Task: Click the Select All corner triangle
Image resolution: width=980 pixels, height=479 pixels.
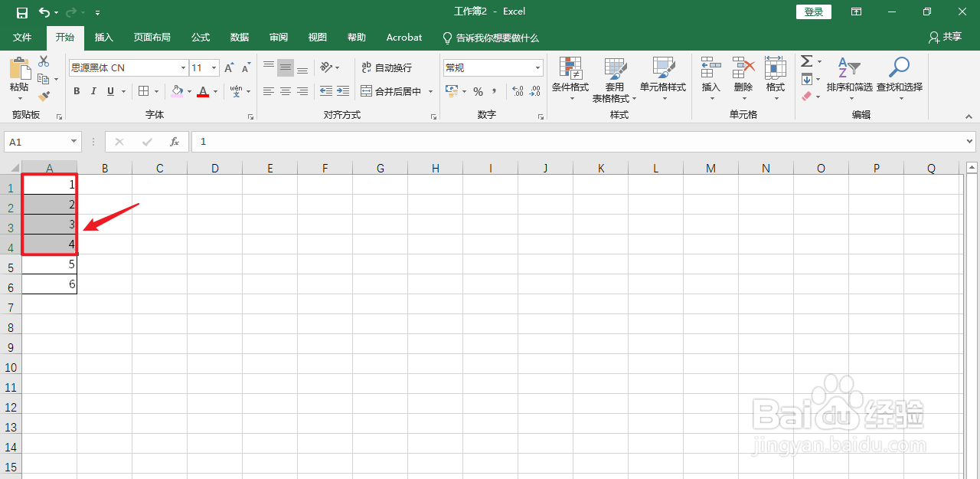Action: coord(15,169)
